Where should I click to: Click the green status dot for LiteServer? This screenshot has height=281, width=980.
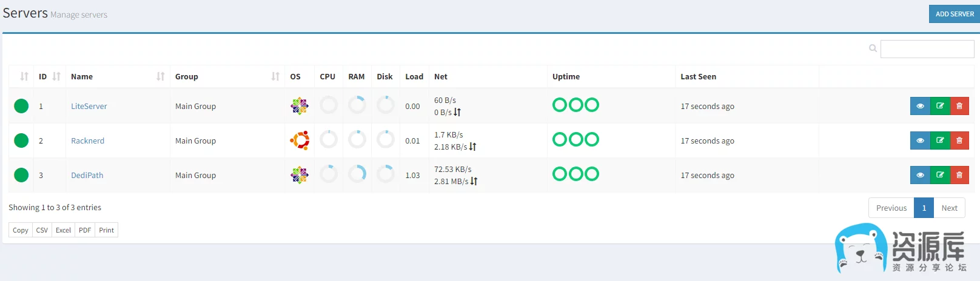point(21,106)
